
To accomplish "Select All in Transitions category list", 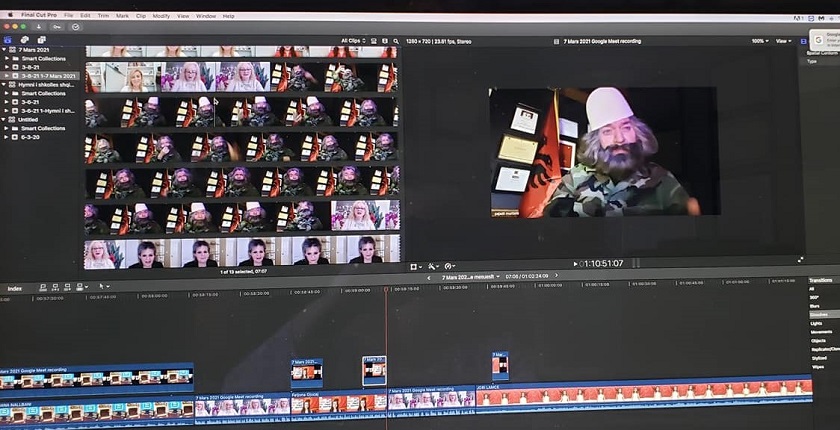I will click(x=811, y=289).
